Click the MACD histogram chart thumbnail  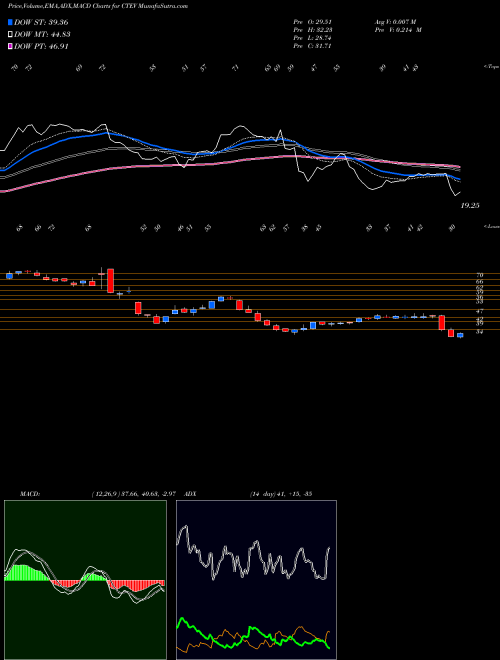pyautogui.click(x=85, y=580)
